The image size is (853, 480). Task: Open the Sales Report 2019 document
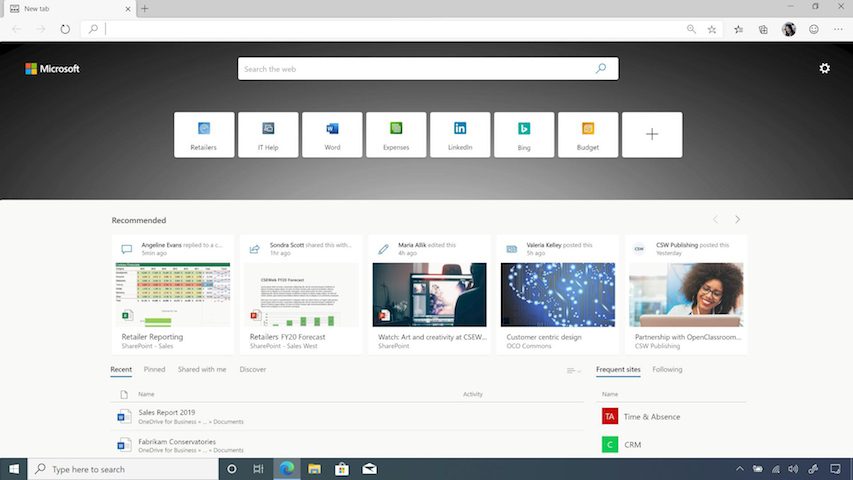pyautogui.click(x=167, y=412)
